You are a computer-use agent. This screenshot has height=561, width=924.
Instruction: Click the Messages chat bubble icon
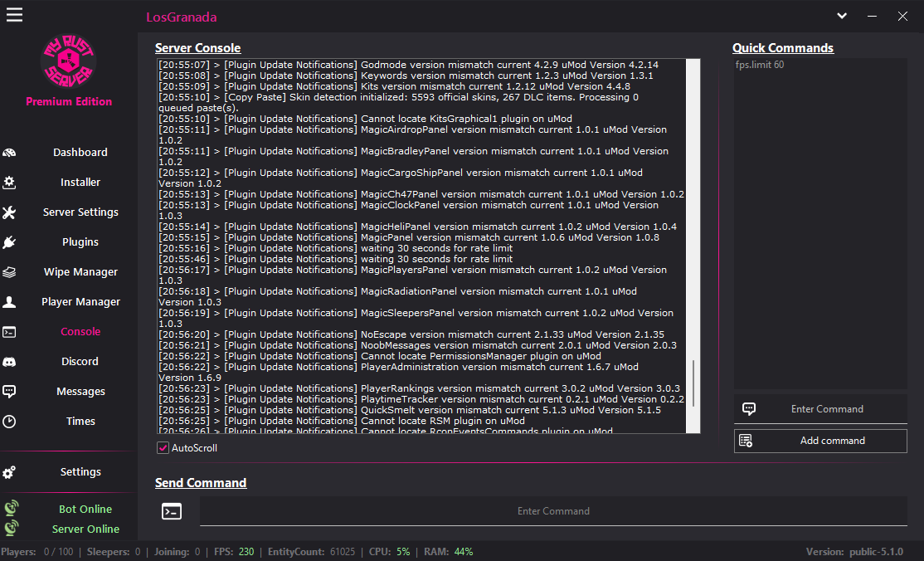click(9, 392)
